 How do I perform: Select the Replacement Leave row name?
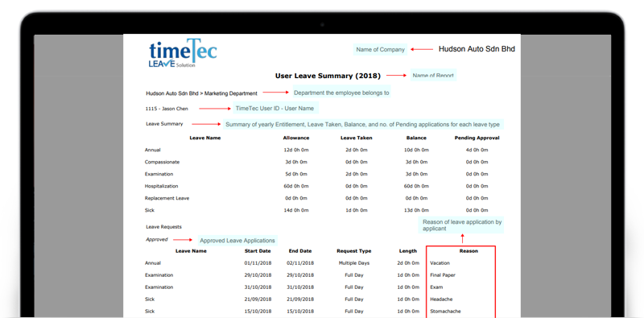point(167,198)
